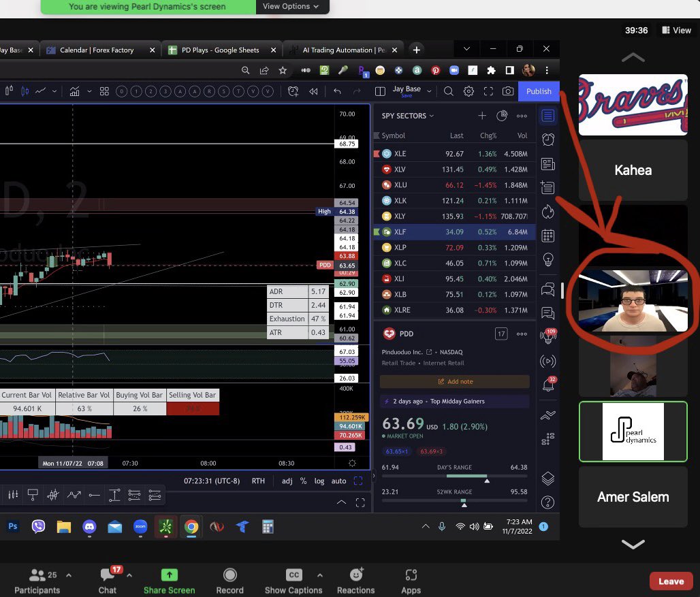Add symbol to SPY SECTORS watchlist
700x597 pixels.
(482, 116)
